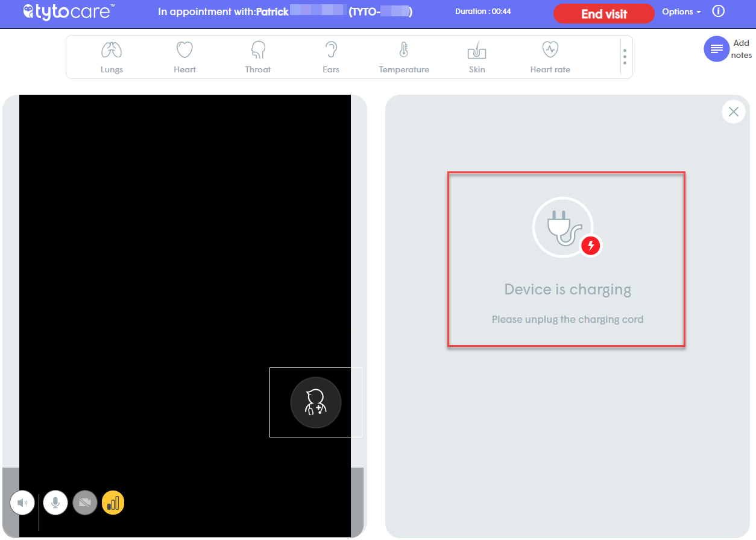Open the Temperature measurement tool
Screen dimensions: 756x540
[404, 56]
